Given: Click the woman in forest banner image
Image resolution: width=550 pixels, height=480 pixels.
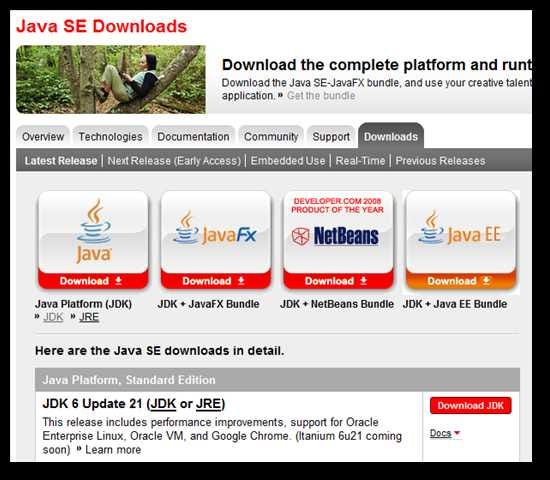Looking at the screenshot, I should pos(111,79).
